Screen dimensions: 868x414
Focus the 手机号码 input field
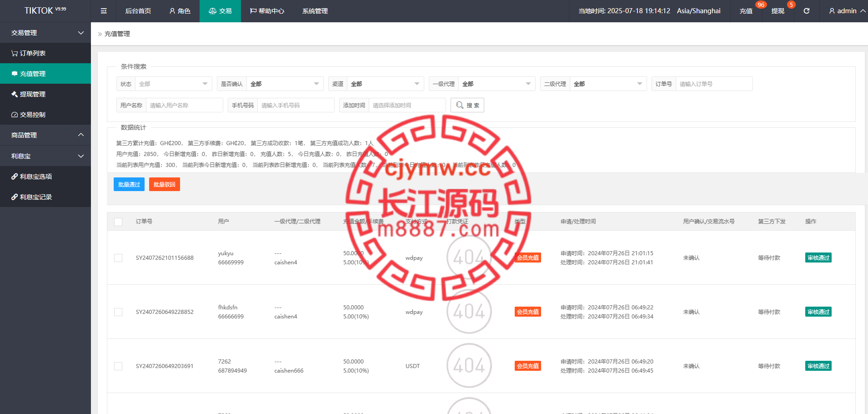(296, 105)
